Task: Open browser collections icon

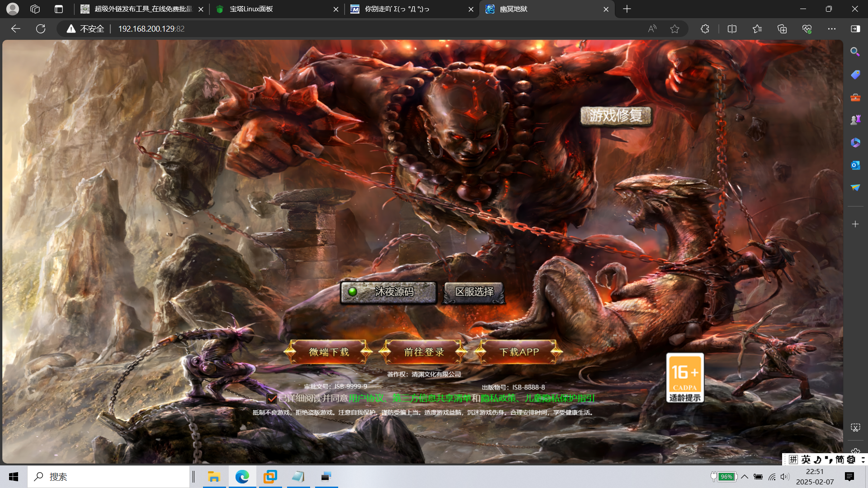Action: tap(782, 29)
